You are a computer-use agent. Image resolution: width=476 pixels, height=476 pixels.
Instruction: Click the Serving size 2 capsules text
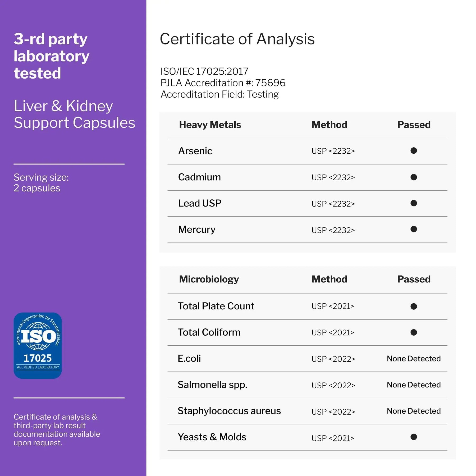41,182
